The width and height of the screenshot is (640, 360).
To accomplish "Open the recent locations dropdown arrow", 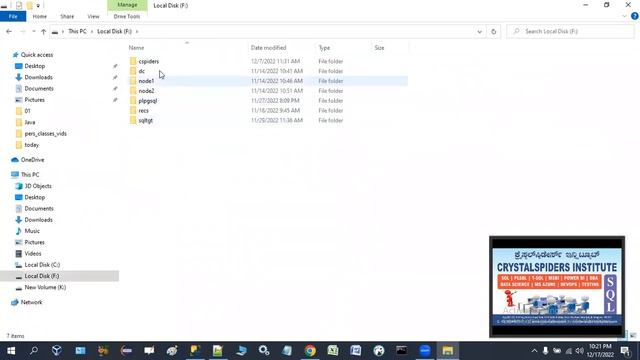I will (33, 31).
